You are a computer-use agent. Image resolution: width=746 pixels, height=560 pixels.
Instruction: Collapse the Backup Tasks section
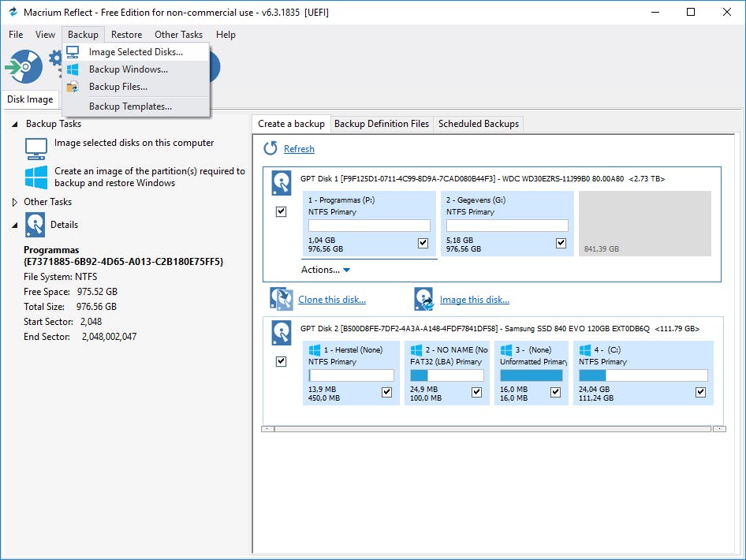[15, 125]
